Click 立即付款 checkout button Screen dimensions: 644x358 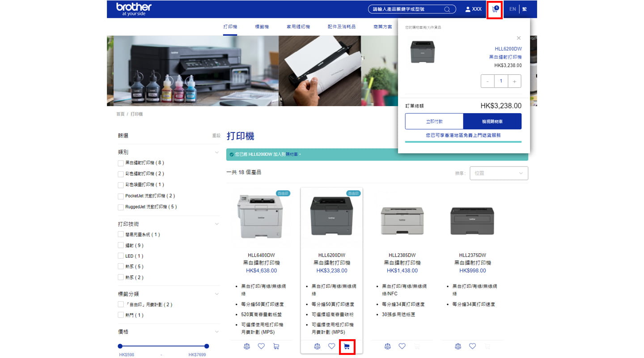click(434, 121)
